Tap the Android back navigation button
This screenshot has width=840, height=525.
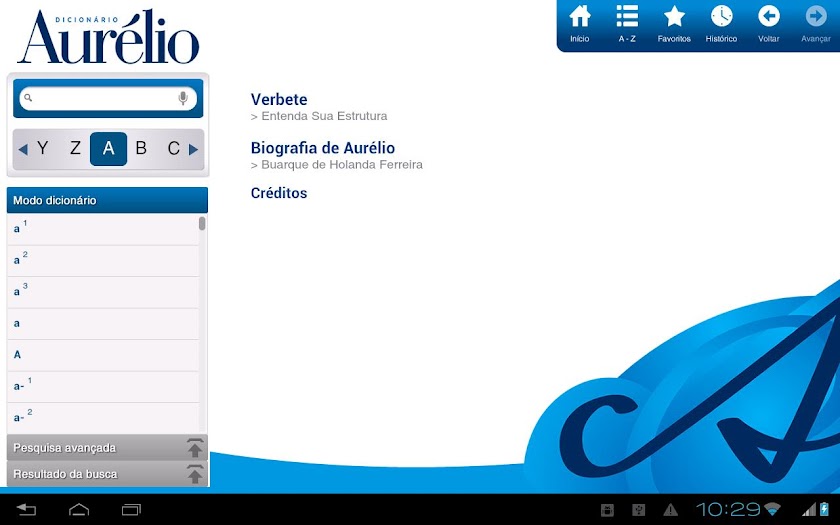coord(26,509)
